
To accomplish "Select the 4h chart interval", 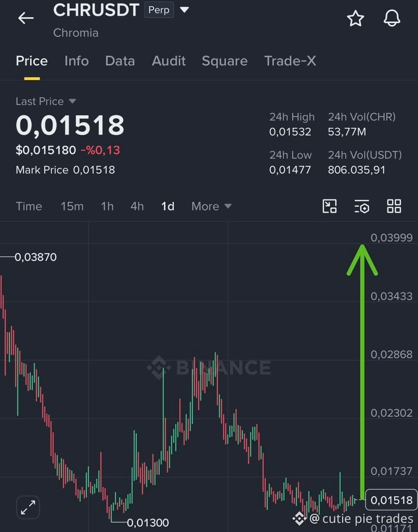I will click(x=137, y=206).
